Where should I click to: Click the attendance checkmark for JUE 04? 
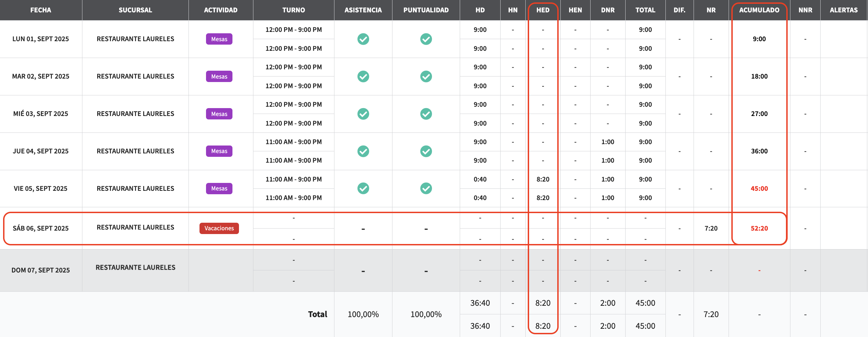[x=363, y=151]
